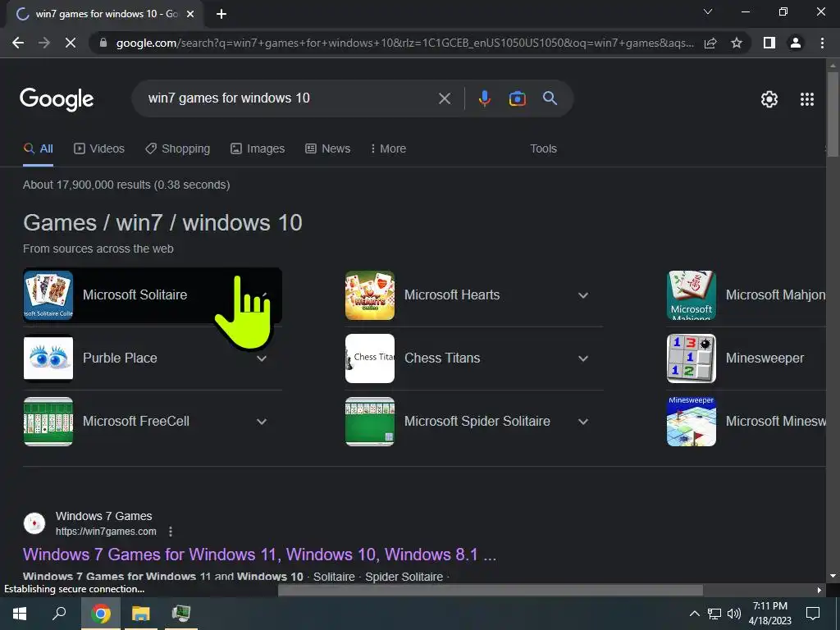Screen dimensions: 840x630
Task: Expand the Chess Titans entry
Action: tap(583, 359)
